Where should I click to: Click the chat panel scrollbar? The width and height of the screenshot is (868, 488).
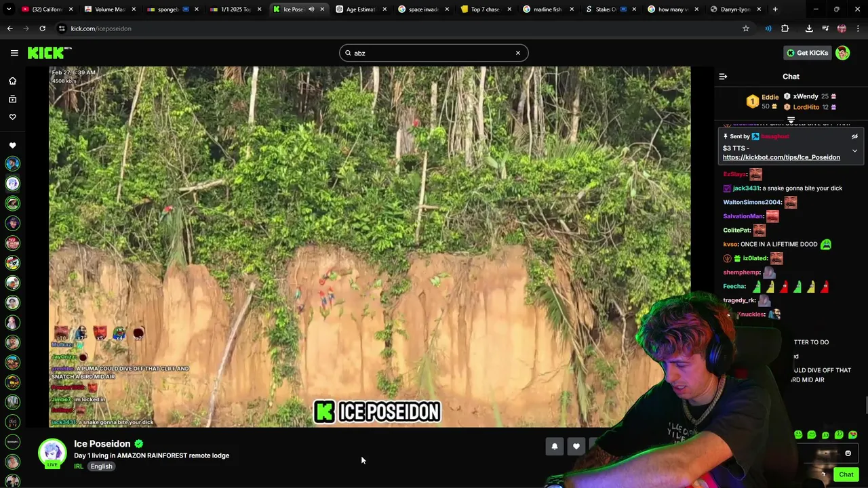click(865, 405)
